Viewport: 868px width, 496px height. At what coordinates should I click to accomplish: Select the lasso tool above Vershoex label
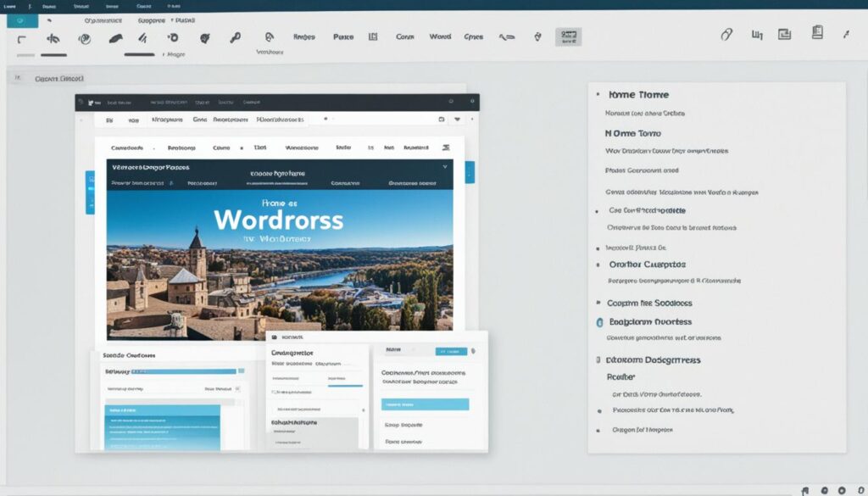pyautogui.click(x=269, y=36)
